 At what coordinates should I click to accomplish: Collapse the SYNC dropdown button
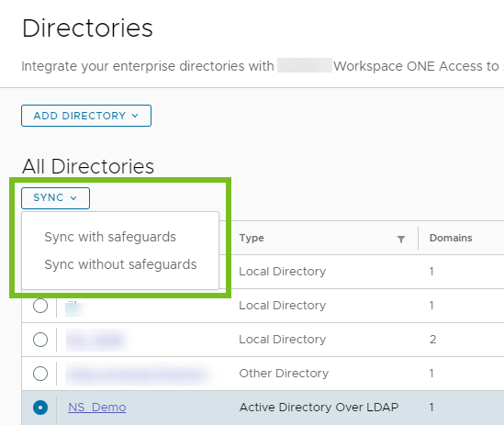[x=55, y=197]
